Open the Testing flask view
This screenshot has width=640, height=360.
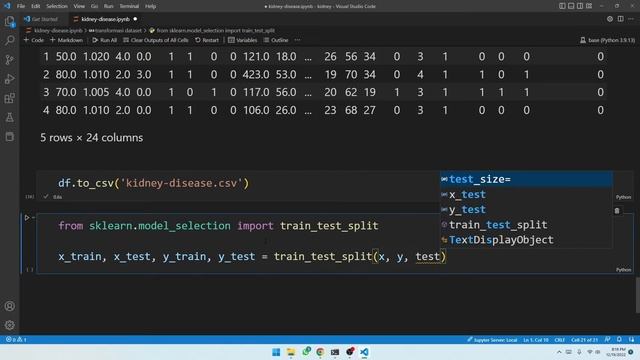coord(9,118)
